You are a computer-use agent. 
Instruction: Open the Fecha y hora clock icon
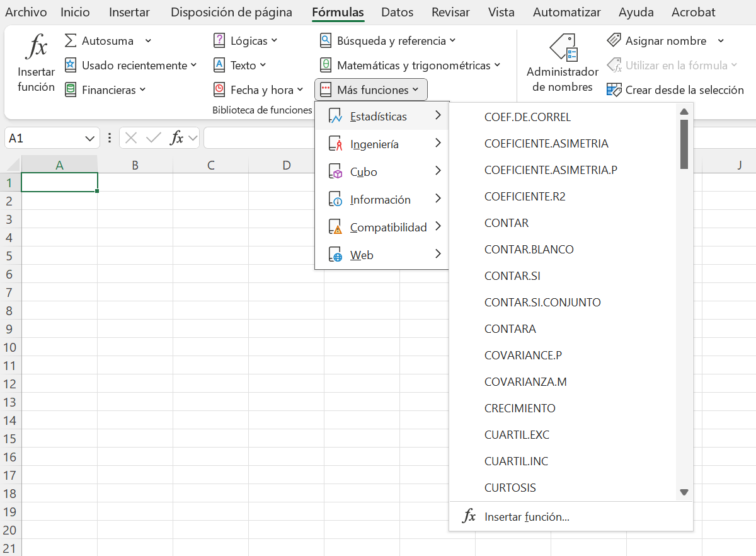pyautogui.click(x=219, y=90)
